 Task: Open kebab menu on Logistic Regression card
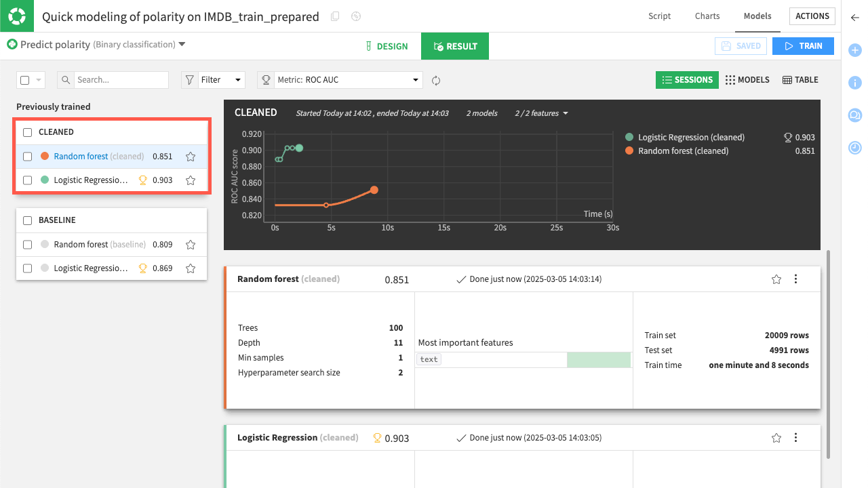point(796,438)
